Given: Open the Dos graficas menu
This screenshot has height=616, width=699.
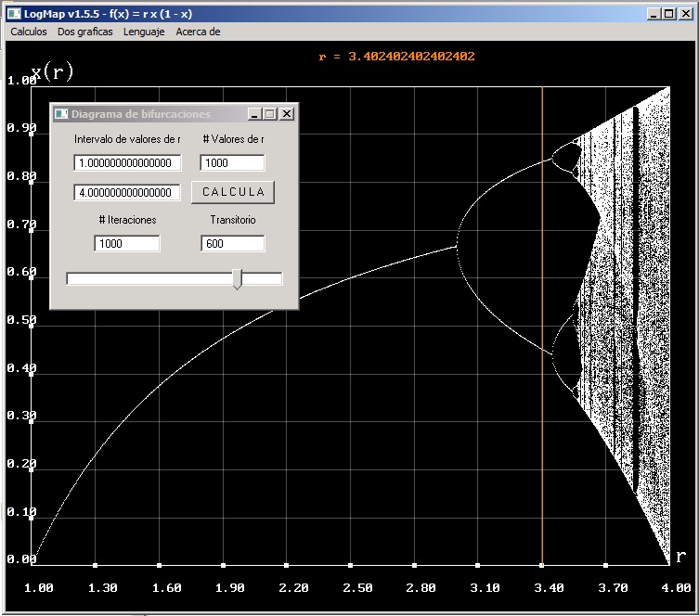Looking at the screenshot, I should point(85,32).
